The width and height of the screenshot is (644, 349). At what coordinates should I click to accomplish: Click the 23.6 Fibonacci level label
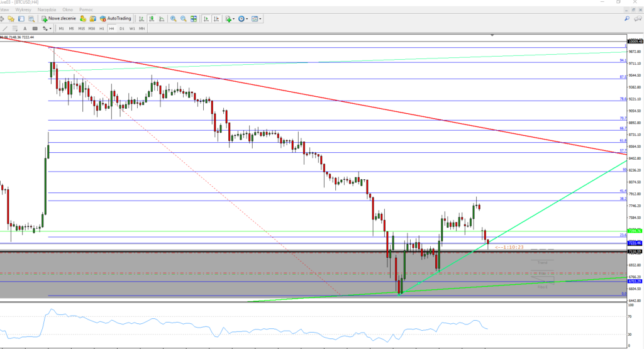click(x=623, y=235)
